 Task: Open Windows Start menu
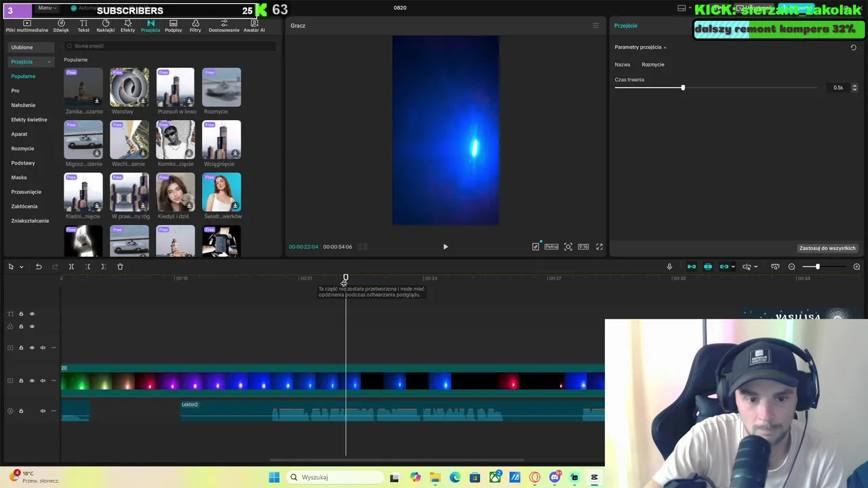tap(274, 477)
